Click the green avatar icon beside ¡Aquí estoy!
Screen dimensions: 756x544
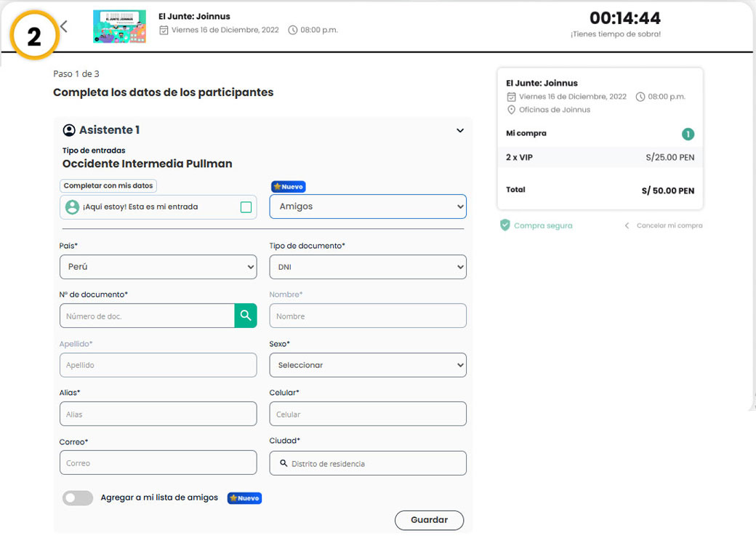(72, 207)
